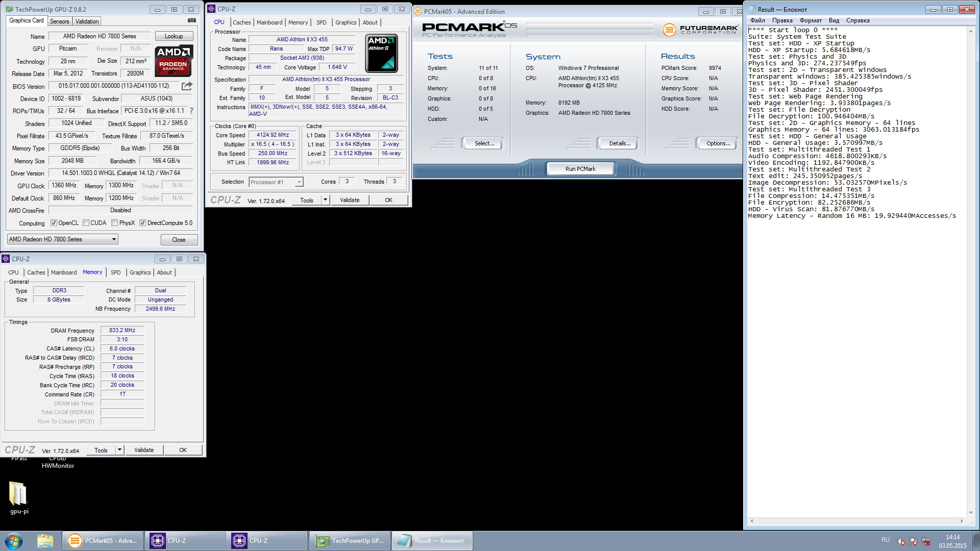The width and height of the screenshot is (980, 551).
Task: Toggle the PhysX checkbox
Action: 115,223
